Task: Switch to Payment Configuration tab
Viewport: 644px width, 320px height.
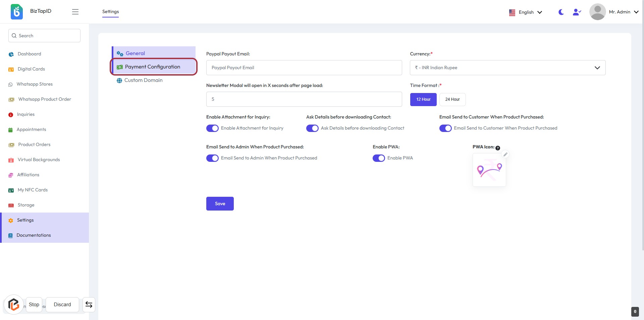Action: [153, 67]
